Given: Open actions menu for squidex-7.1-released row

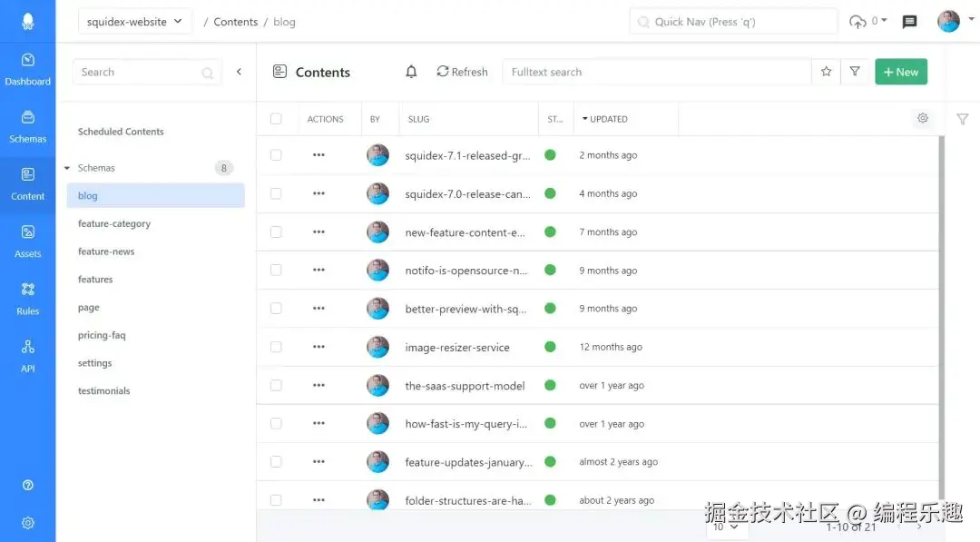Looking at the screenshot, I should click(318, 155).
